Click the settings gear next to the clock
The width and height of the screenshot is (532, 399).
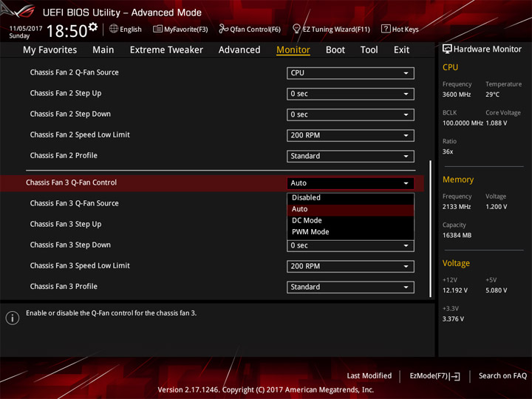coord(93,27)
